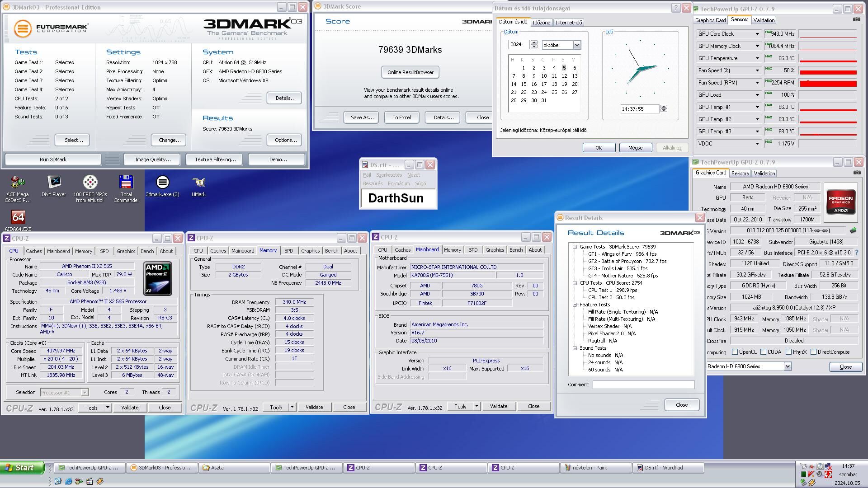Open GPU Memory Clock sensor dropdown
The height and width of the screenshot is (488, 868).
pos(757,46)
